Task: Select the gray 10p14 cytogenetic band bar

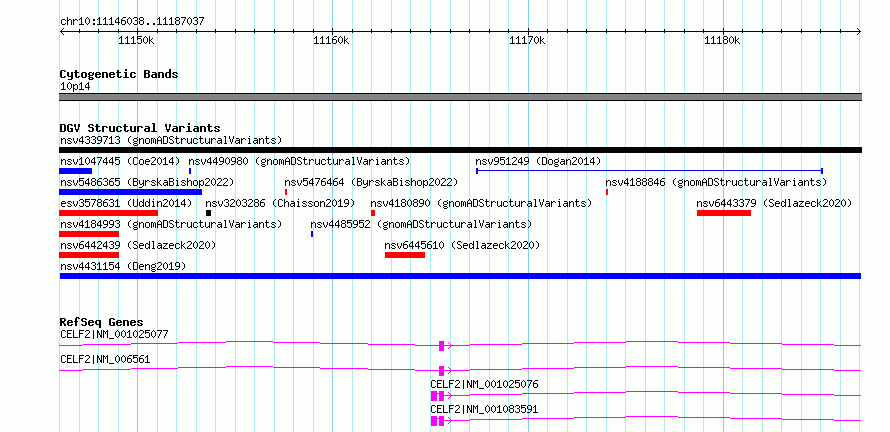Action: point(460,97)
